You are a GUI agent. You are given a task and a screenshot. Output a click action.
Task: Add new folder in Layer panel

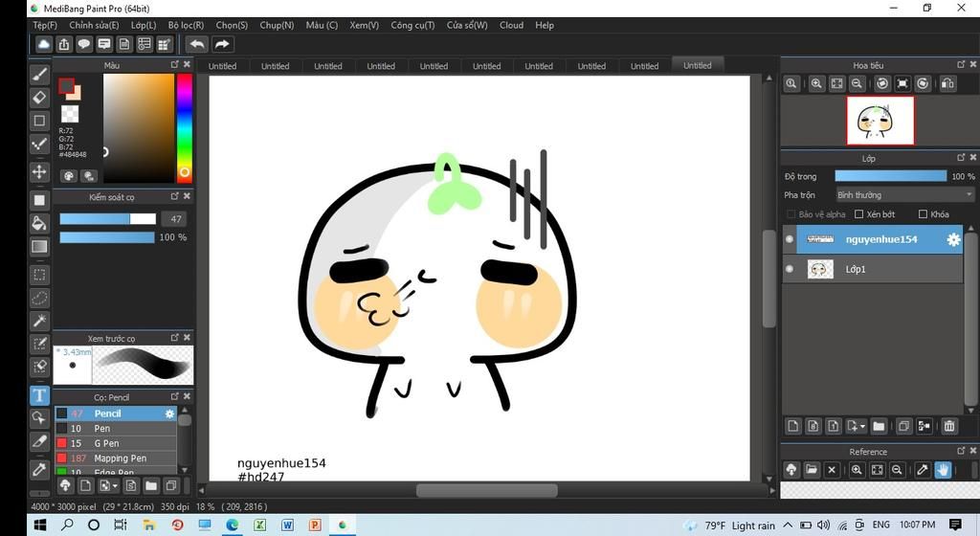879,426
